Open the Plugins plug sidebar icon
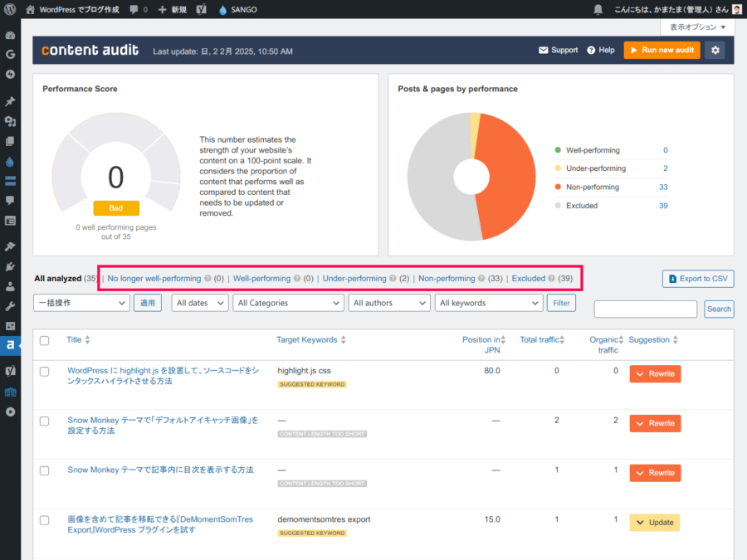This screenshot has height=560, width=747. click(10, 266)
